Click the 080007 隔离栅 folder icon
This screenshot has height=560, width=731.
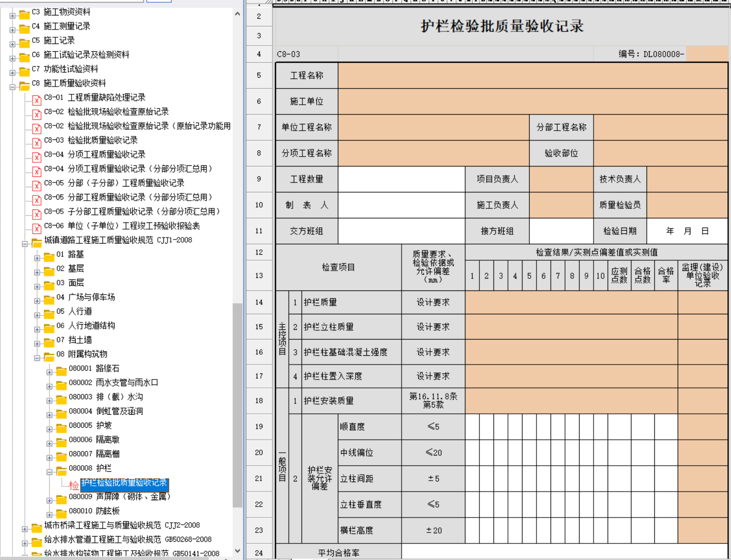(61, 456)
